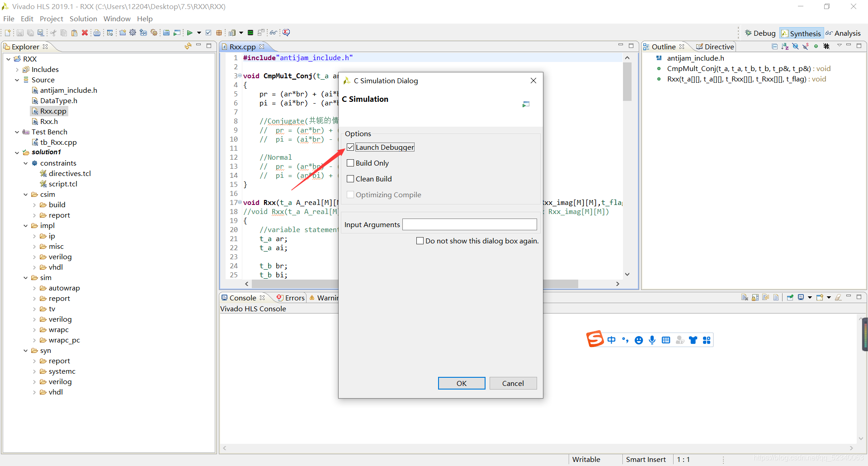
Task: Close the C Simulation dialog with X
Action: (x=533, y=81)
